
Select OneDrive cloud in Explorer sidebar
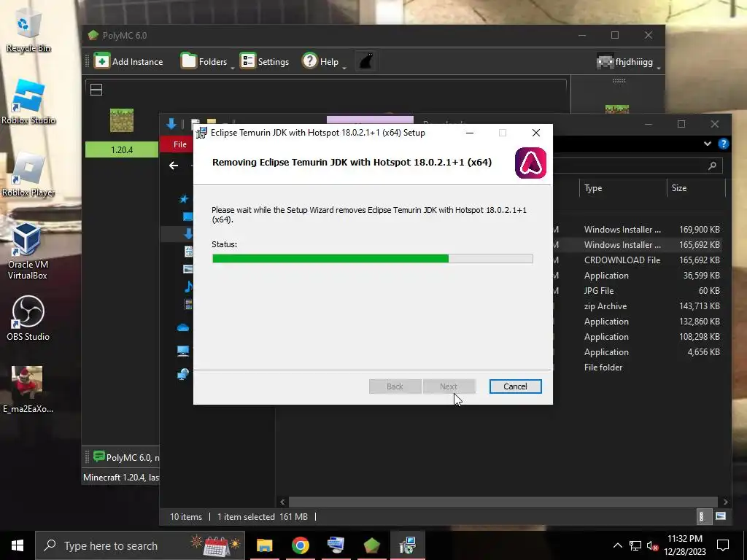tap(183, 327)
